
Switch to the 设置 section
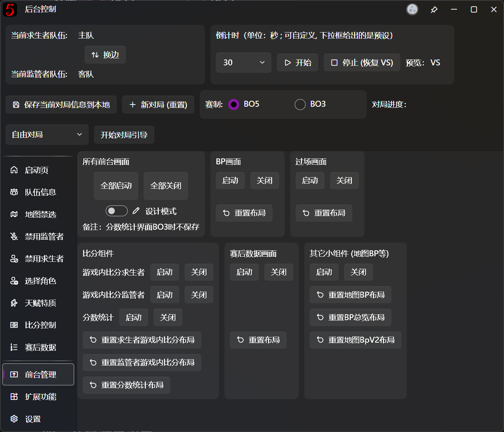pyautogui.click(x=14, y=419)
